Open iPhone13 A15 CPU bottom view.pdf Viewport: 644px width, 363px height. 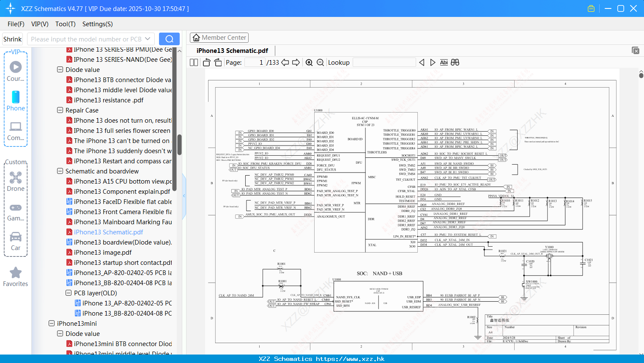[x=119, y=181]
